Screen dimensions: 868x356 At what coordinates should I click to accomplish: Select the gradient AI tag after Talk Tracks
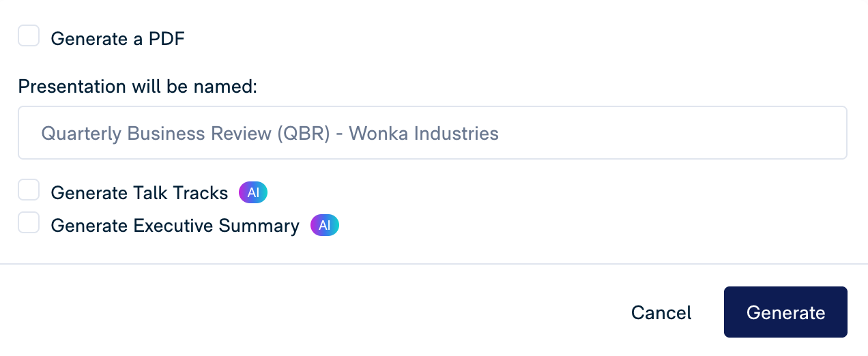pos(253,193)
